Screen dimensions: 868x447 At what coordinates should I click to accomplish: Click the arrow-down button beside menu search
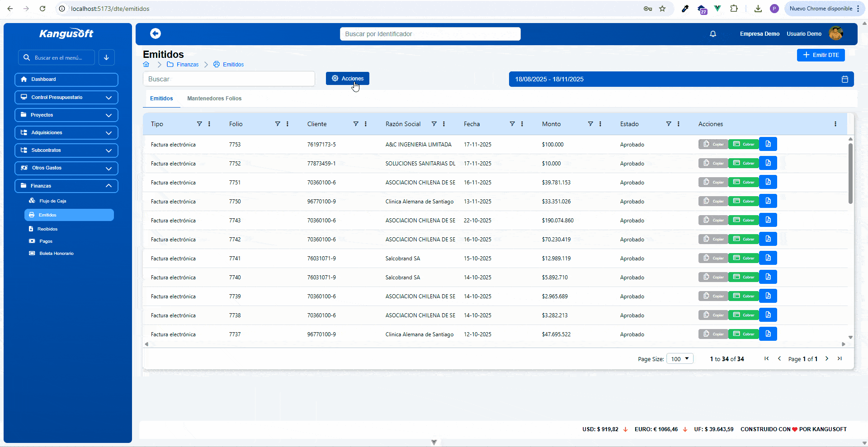pyautogui.click(x=107, y=57)
